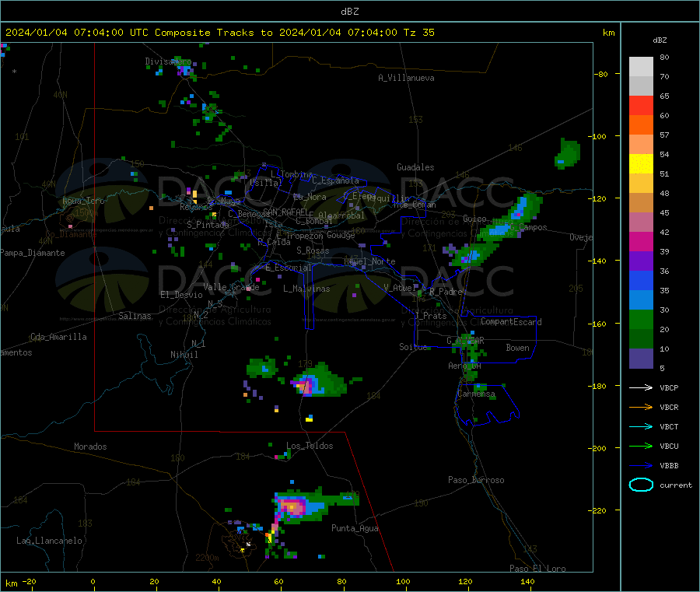Viewport: 700px width, 592px height.
Task: Click the El_Desvio location label
Action: [x=181, y=295]
